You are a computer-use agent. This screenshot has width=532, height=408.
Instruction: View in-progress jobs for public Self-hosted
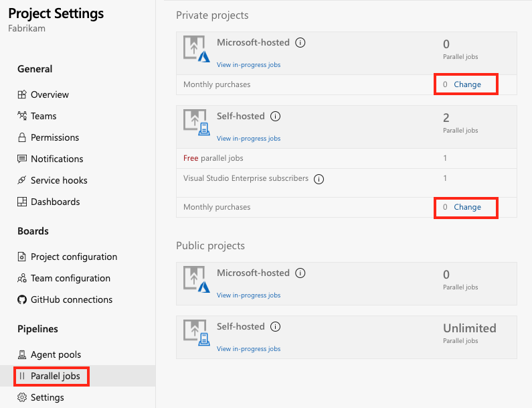(248, 349)
